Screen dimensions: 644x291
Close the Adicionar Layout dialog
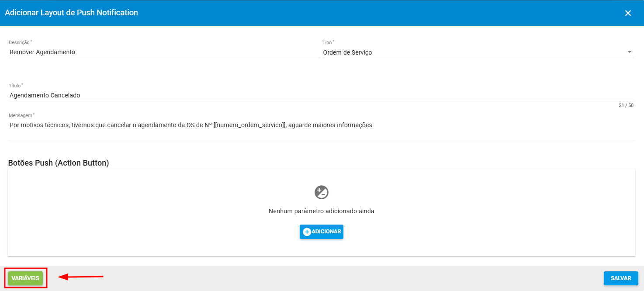point(628,13)
